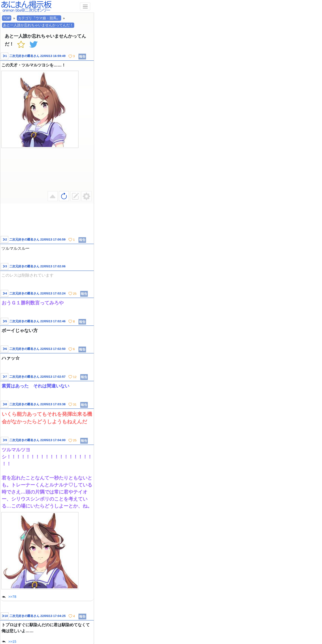Like post 8 with the heart icon

pos(70,405)
